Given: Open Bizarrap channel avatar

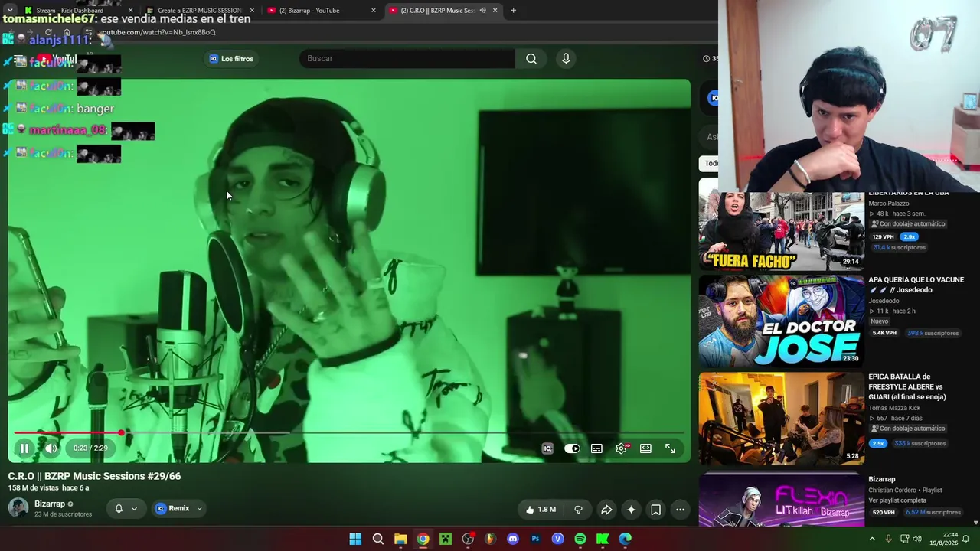Looking at the screenshot, I should pos(18,507).
